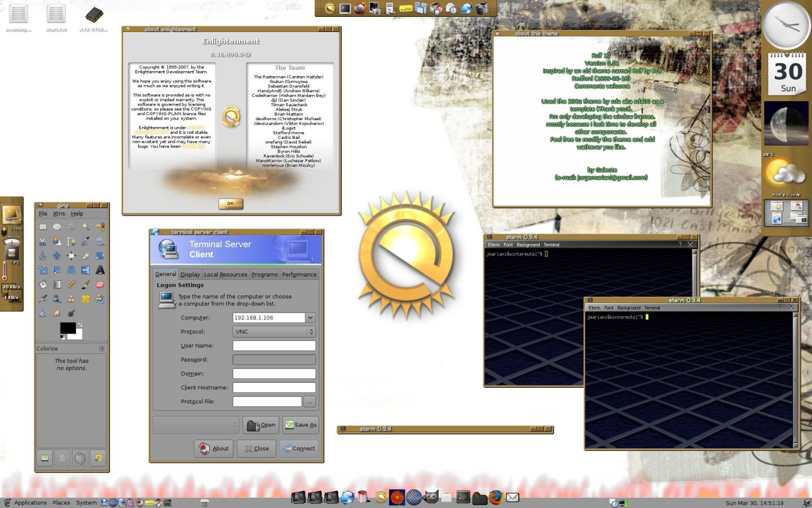Viewport: 812px width, 508px height.
Task: Open the System menu in bottom panel
Action: [x=86, y=503]
